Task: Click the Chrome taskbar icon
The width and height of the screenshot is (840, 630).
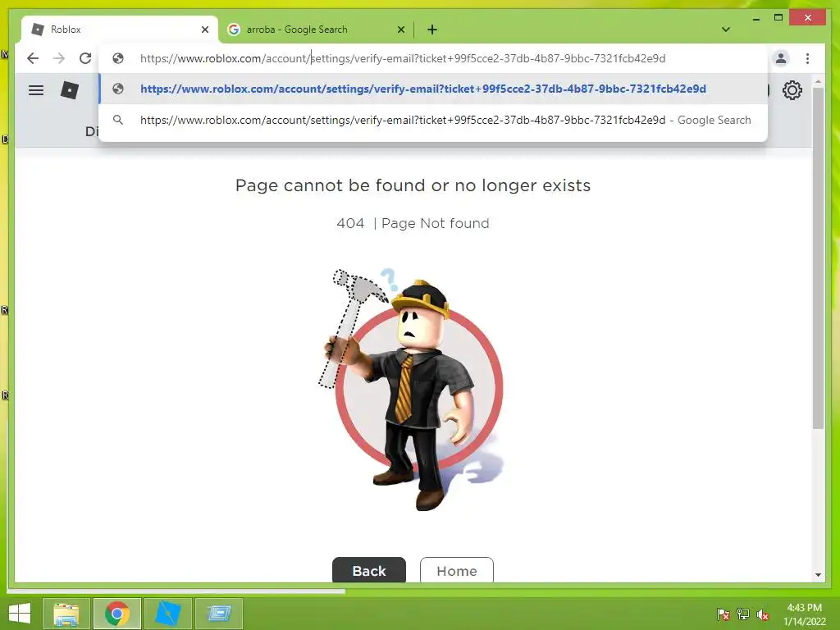Action: point(117,614)
